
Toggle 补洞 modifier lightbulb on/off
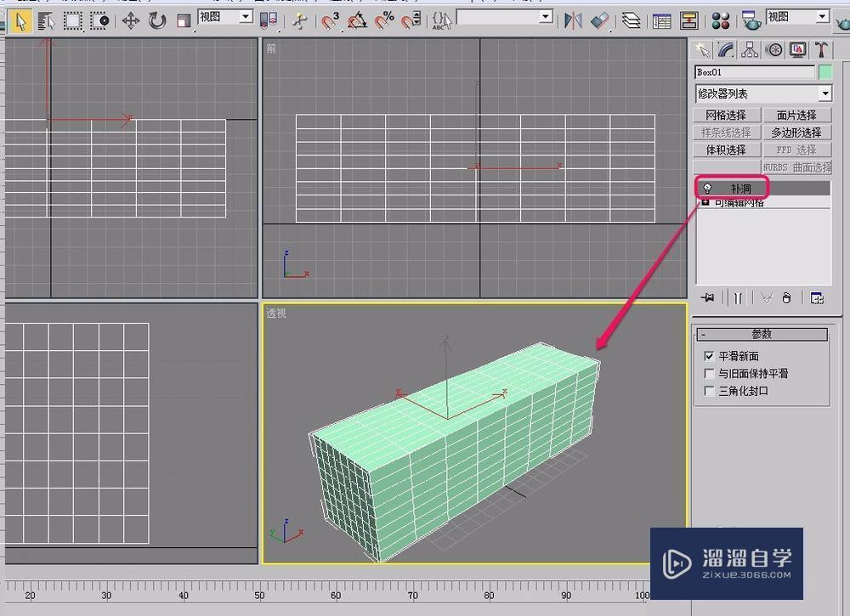pyautogui.click(x=707, y=187)
